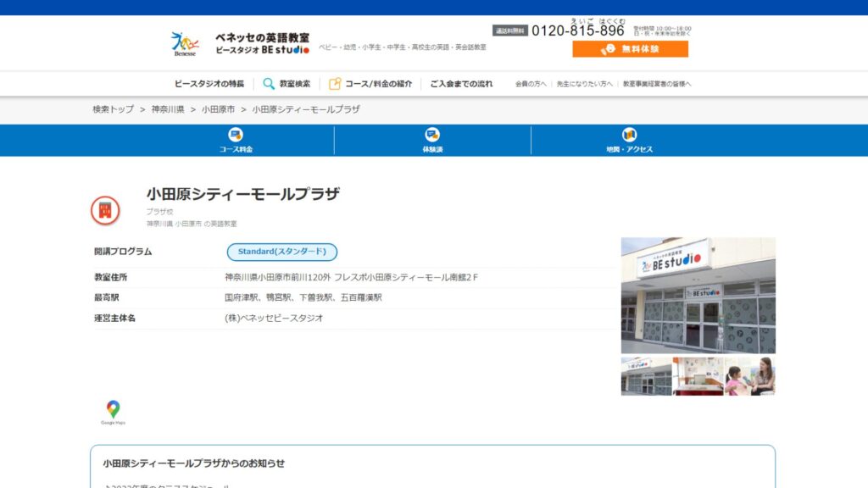This screenshot has width=868, height=488.
Task: Click operator name (株)ベネッセビースタジオ
Action: click(274, 319)
